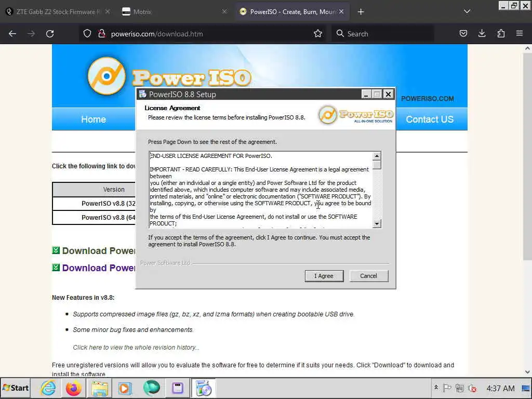Switch to ZTE Gabb Z2 Stock Firmware tab
The width and height of the screenshot is (532, 399).
pos(58,12)
